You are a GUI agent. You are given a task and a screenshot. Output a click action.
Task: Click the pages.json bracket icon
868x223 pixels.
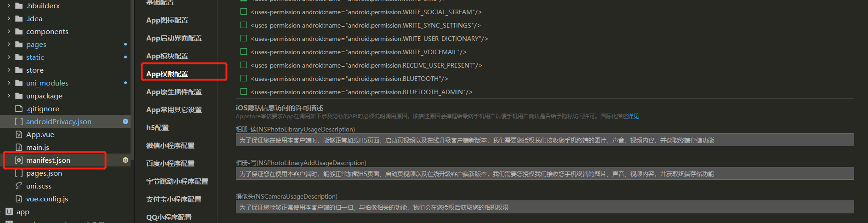point(19,173)
